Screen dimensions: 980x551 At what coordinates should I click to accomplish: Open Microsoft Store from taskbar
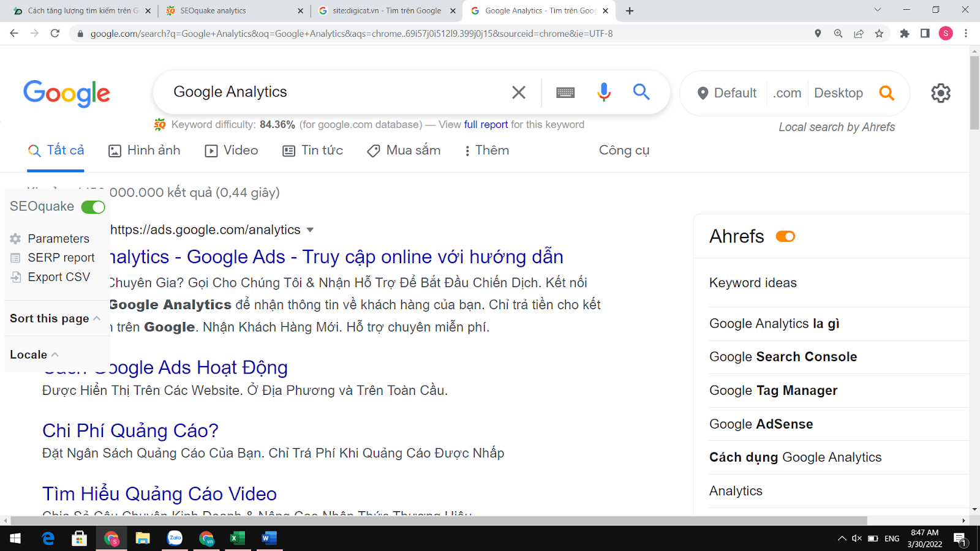click(x=80, y=538)
